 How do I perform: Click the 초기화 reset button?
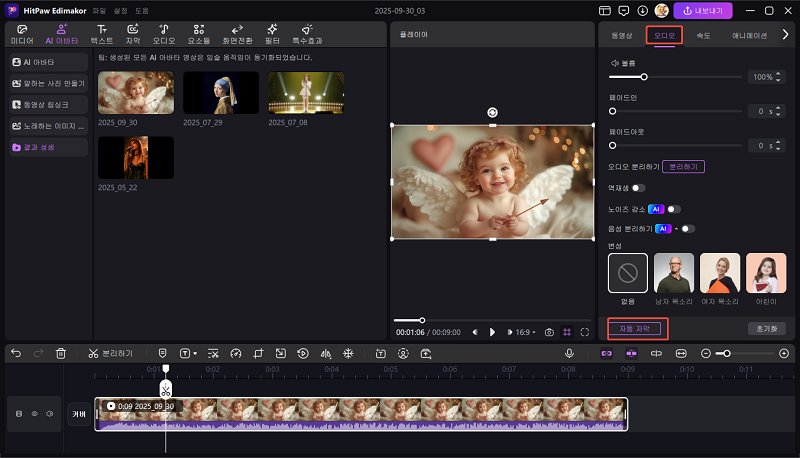point(767,329)
